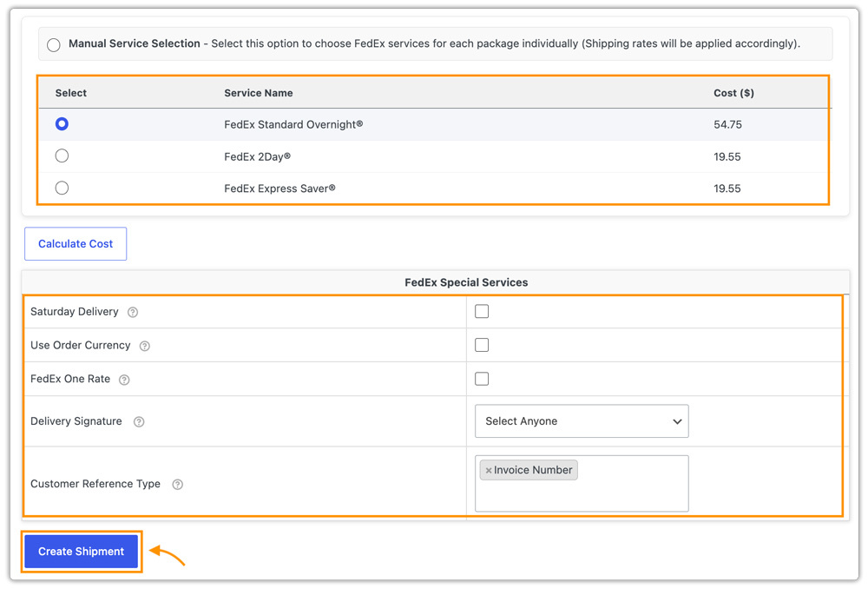
Task: Remove the Invoice Number tag
Action: pos(488,471)
